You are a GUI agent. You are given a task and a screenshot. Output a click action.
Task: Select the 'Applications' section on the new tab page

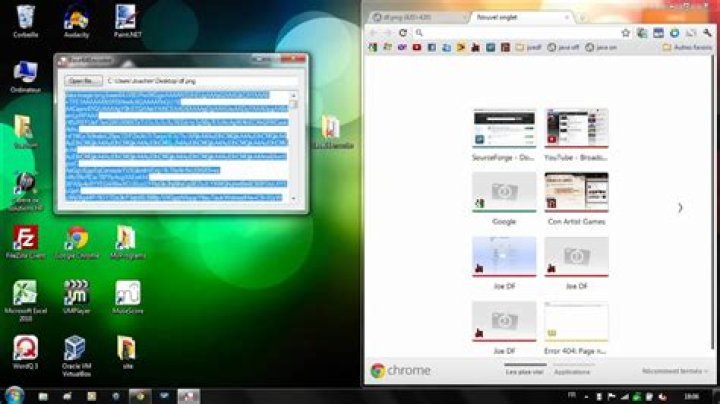pos(572,371)
